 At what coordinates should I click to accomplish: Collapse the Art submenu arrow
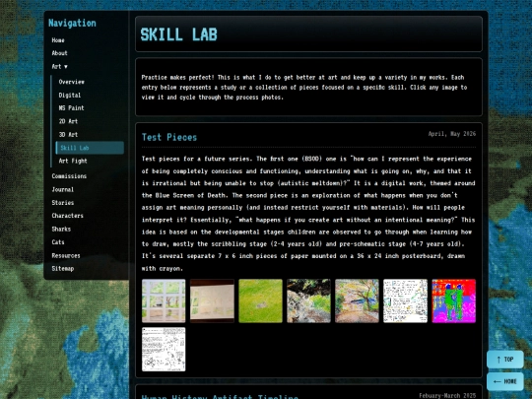(x=66, y=67)
